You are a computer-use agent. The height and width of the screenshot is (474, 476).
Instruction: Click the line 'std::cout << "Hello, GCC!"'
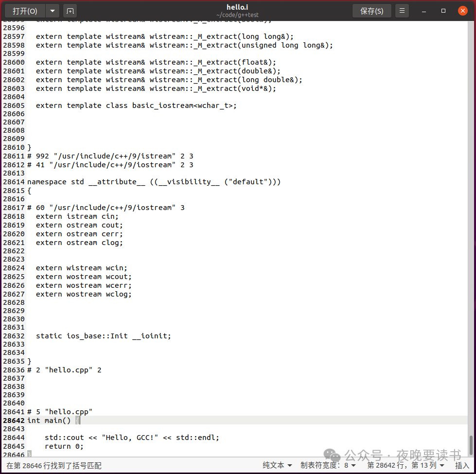[132, 438]
